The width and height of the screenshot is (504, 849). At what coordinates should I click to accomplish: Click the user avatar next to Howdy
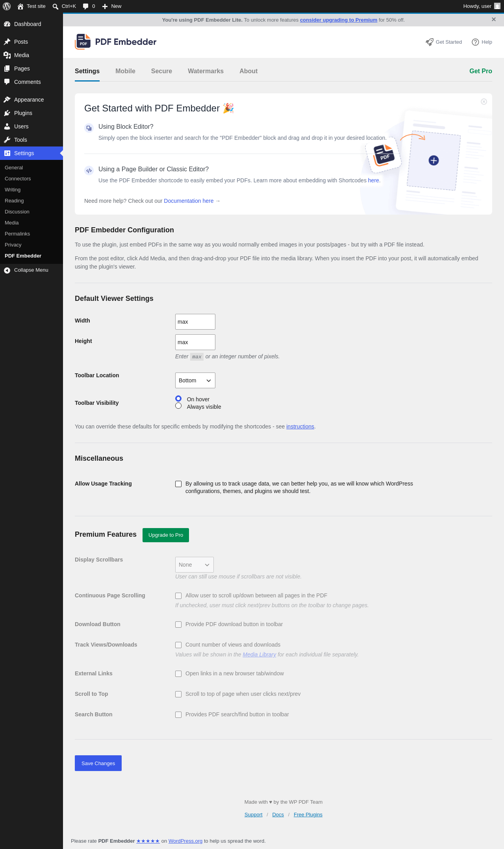(x=497, y=6)
